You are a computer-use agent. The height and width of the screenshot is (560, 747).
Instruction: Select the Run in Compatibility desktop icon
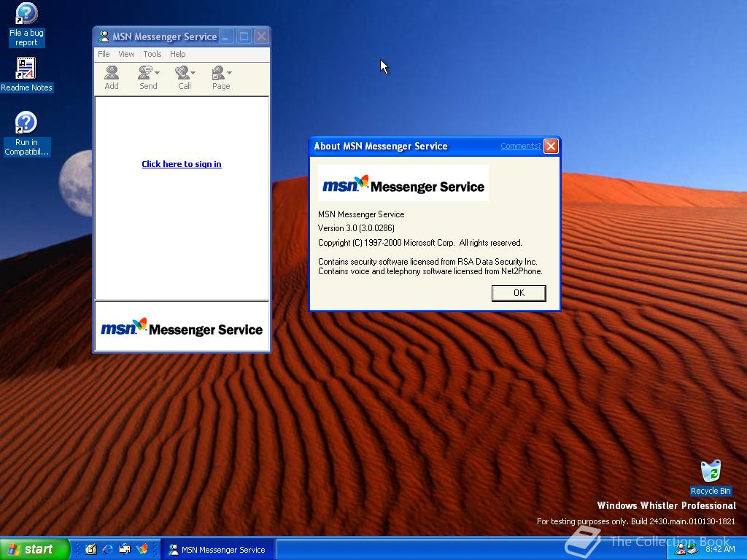click(26, 134)
